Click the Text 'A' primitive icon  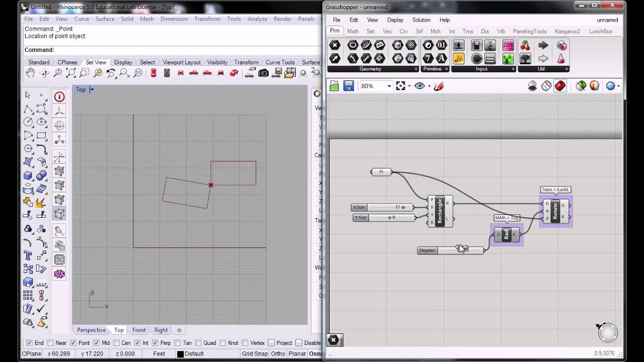(441, 58)
